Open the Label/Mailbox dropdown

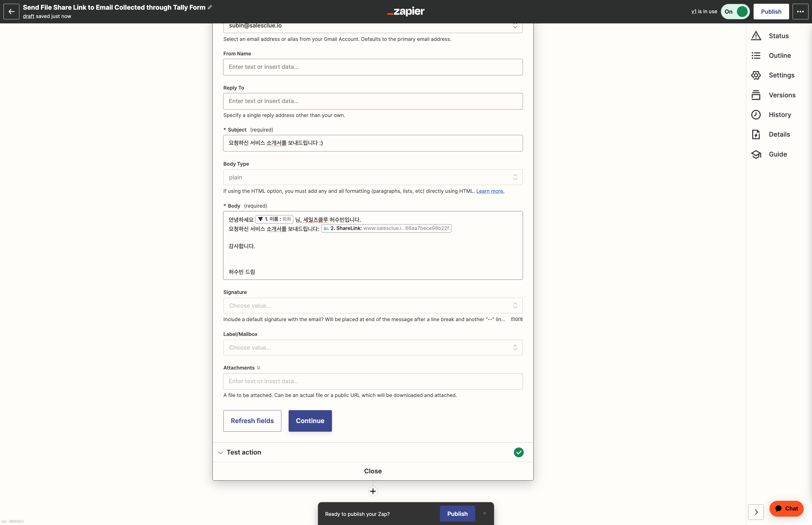tap(373, 347)
